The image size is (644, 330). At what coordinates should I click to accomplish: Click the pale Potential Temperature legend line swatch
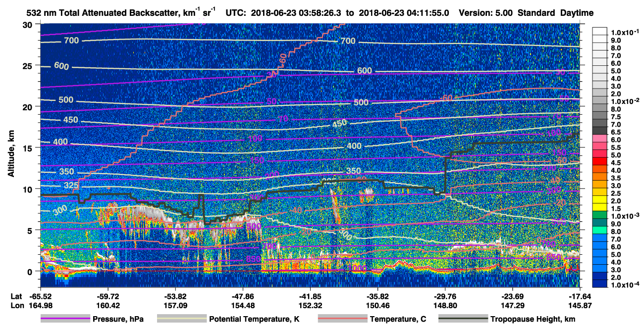point(181,319)
